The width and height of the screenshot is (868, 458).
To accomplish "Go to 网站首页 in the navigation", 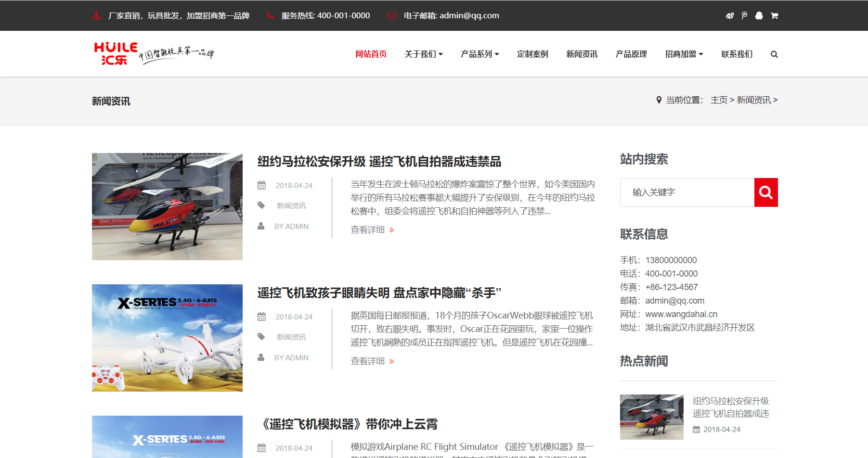I will click(x=371, y=54).
